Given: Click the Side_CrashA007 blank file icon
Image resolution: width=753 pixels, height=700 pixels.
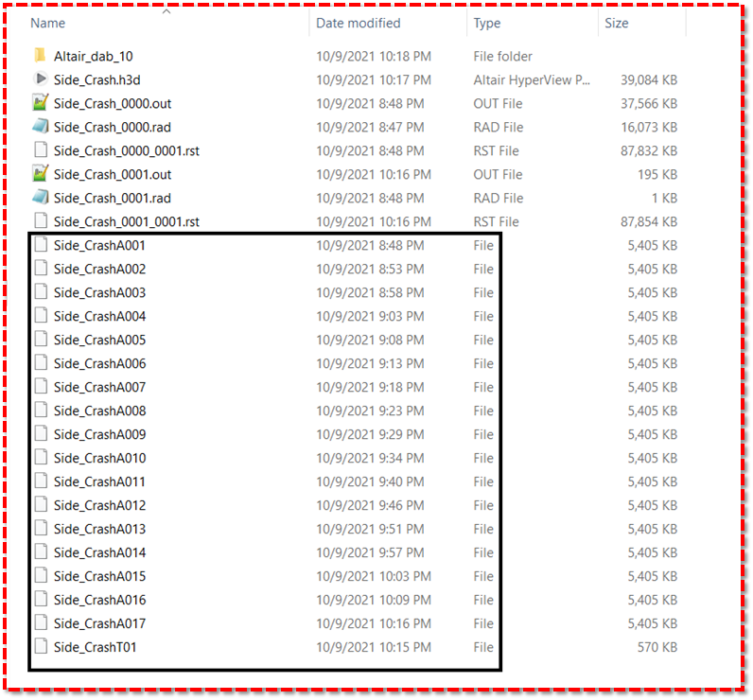Looking at the screenshot, I should click(x=41, y=387).
